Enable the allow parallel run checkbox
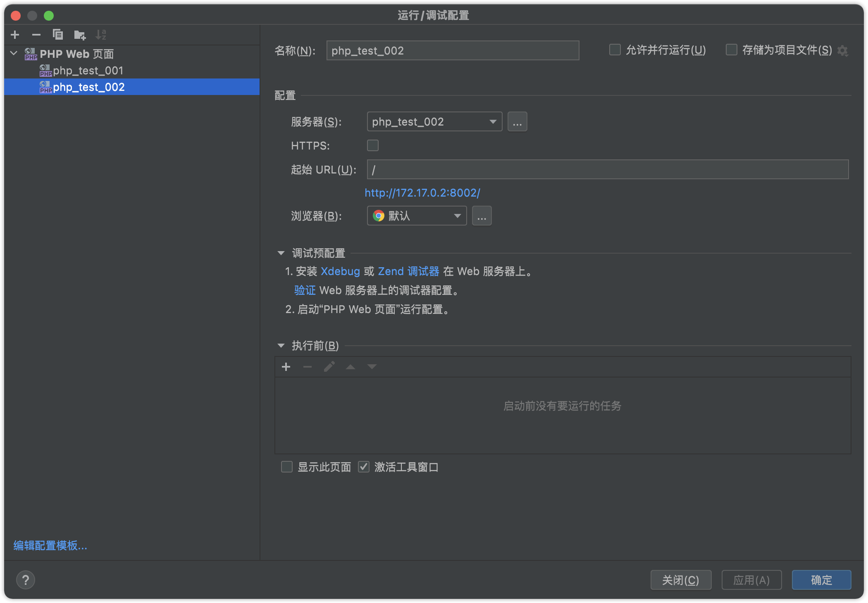 [x=615, y=50]
